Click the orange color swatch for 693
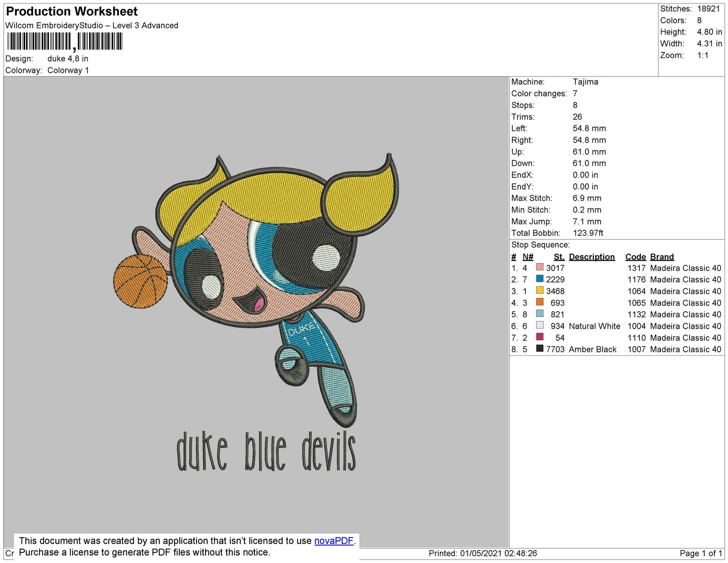This screenshot has width=728, height=563. coord(540,302)
